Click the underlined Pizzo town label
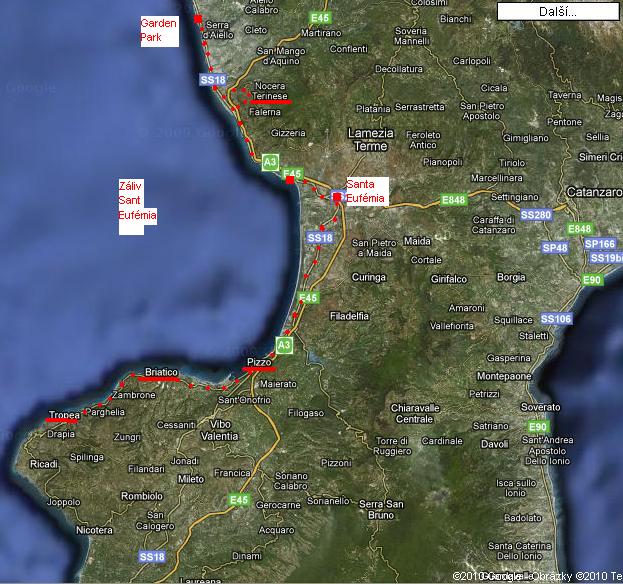623x584 pixels. click(259, 362)
